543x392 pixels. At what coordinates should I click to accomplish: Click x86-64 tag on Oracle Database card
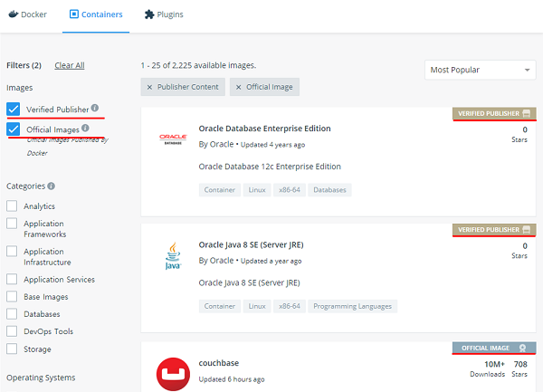click(x=290, y=190)
